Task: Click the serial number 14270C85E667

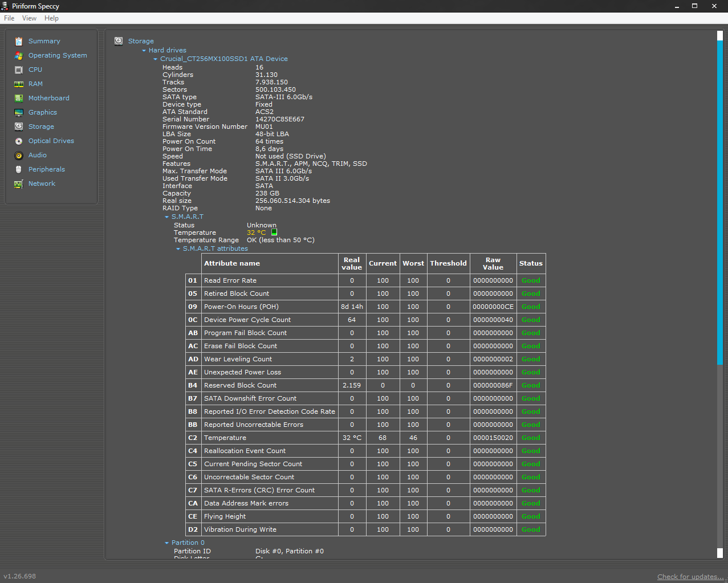Action: click(280, 119)
